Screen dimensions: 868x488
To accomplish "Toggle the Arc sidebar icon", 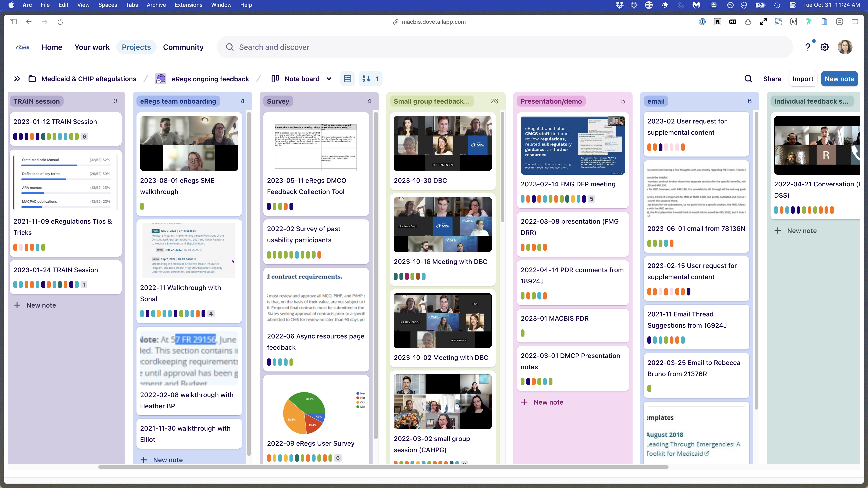I will pos(13,22).
